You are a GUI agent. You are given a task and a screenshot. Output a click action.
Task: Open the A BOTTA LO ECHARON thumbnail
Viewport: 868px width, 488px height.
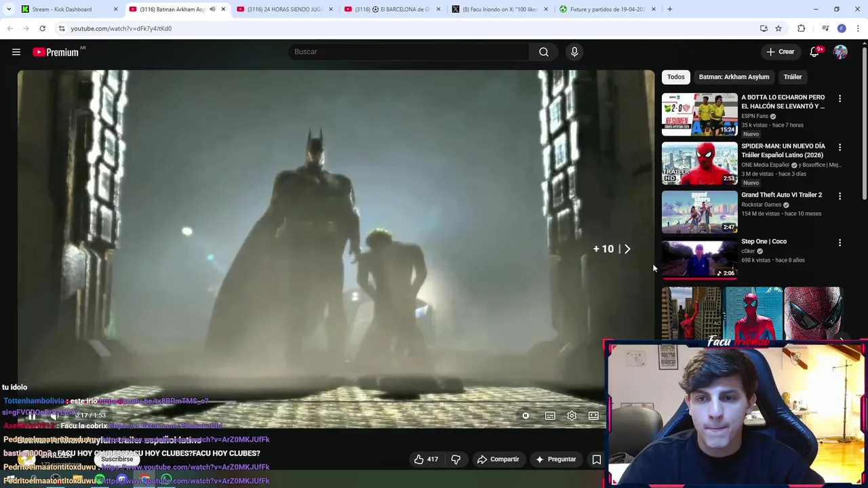tap(699, 115)
